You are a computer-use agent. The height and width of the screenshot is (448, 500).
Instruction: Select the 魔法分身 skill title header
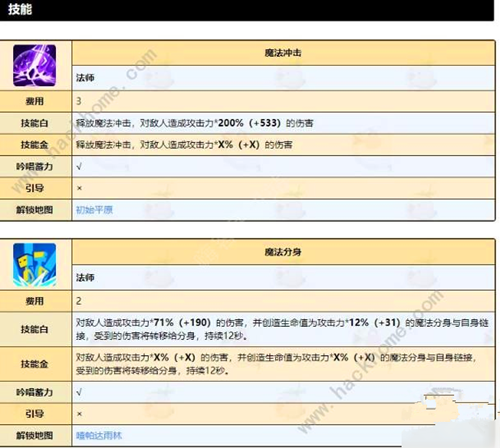(x=283, y=252)
